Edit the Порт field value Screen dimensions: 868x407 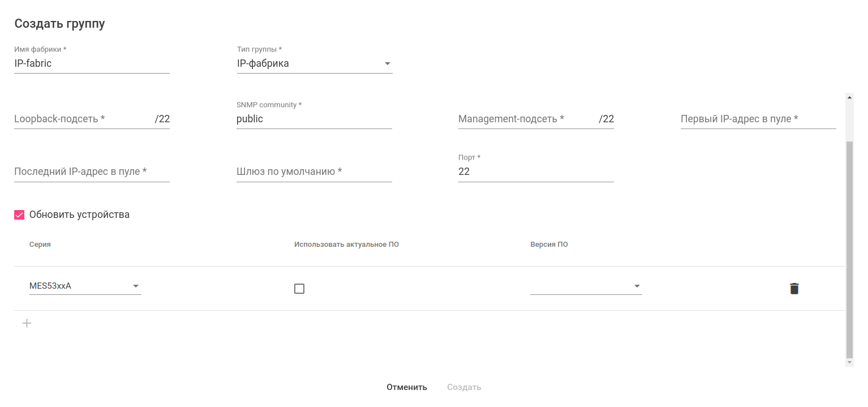tap(536, 172)
